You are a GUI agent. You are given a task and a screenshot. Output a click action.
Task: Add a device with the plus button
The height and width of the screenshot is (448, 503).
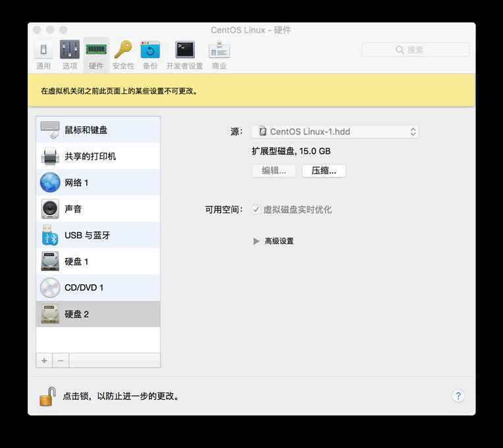click(x=44, y=361)
